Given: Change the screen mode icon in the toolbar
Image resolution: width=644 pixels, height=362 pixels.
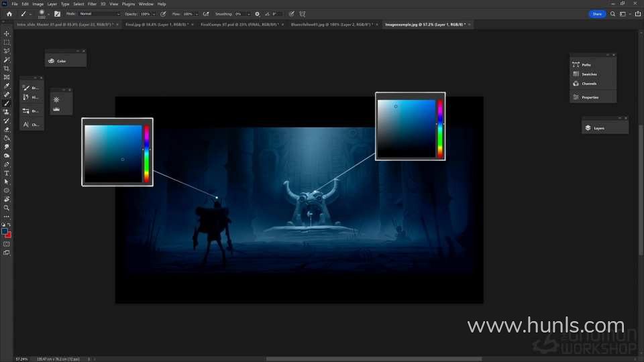Looking at the screenshot, I should coord(7,253).
